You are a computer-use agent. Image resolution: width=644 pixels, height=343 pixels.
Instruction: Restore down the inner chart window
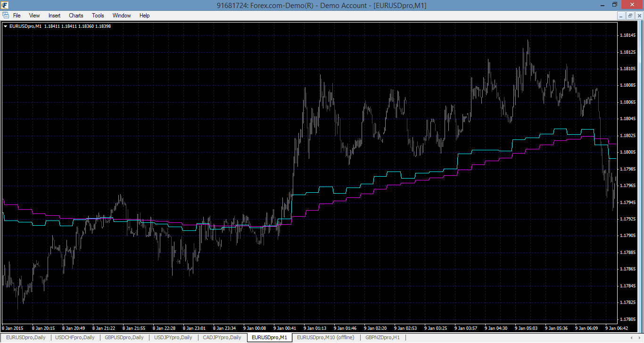coord(630,16)
